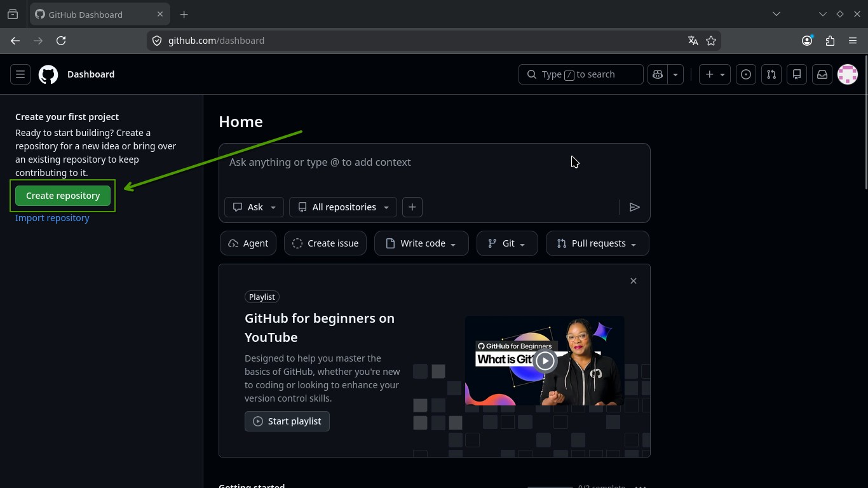The height and width of the screenshot is (488, 868).
Task: Select the GitHub Dashboard browser tab
Action: pyautogui.click(x=100, y=14)
